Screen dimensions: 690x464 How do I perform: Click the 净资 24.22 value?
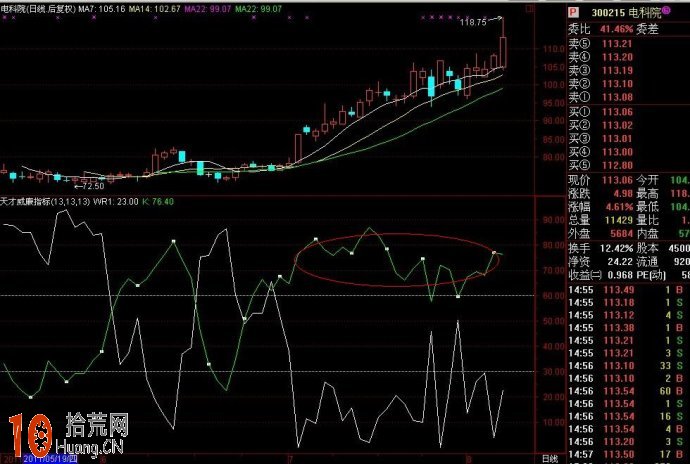click(x=620, y=262)
